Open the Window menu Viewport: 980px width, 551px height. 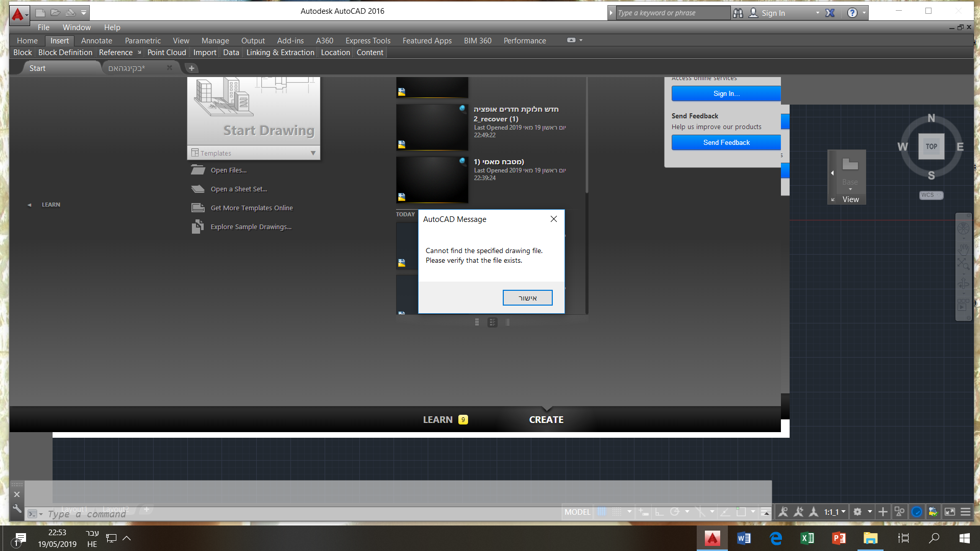tap(77, 28)
